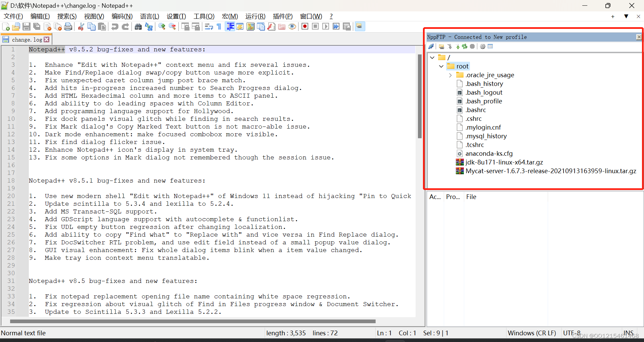Select .mylogin.cnf in file tree
Image resolution: width=644 pixels, height=342 pixels.
coord(483,127)
